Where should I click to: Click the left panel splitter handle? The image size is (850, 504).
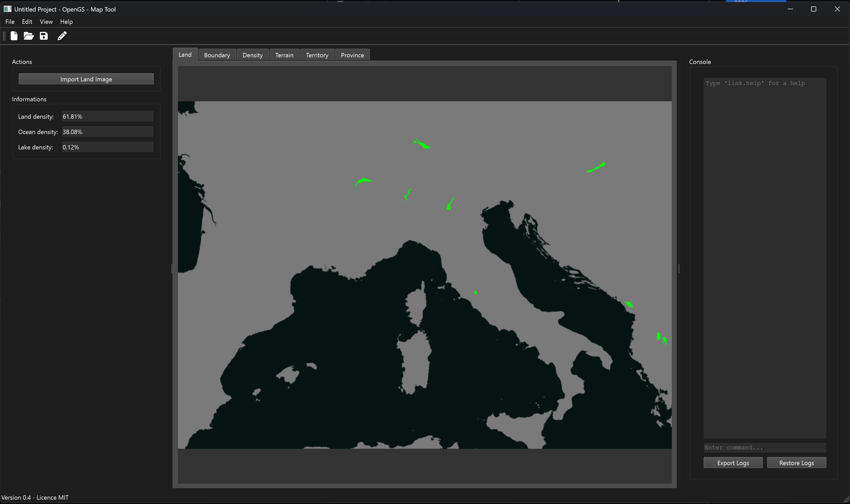172,269
